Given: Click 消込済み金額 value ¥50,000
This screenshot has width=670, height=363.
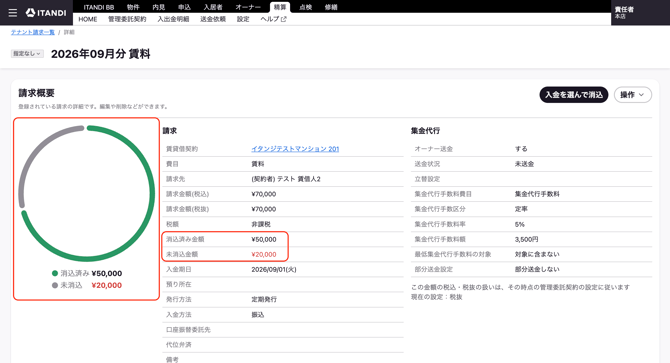Looking at the screenshot, I should pyautogui.click(x=264, y=239).
